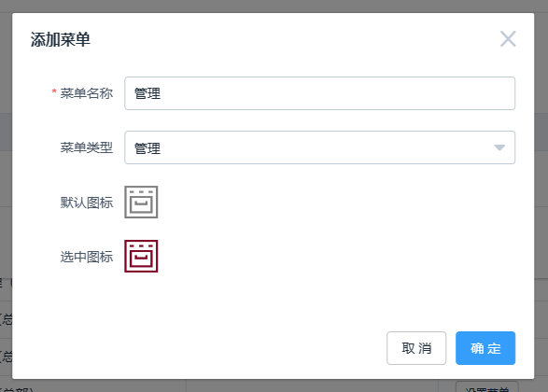
Task: Click the 选中图标 label
Action: 87,257
